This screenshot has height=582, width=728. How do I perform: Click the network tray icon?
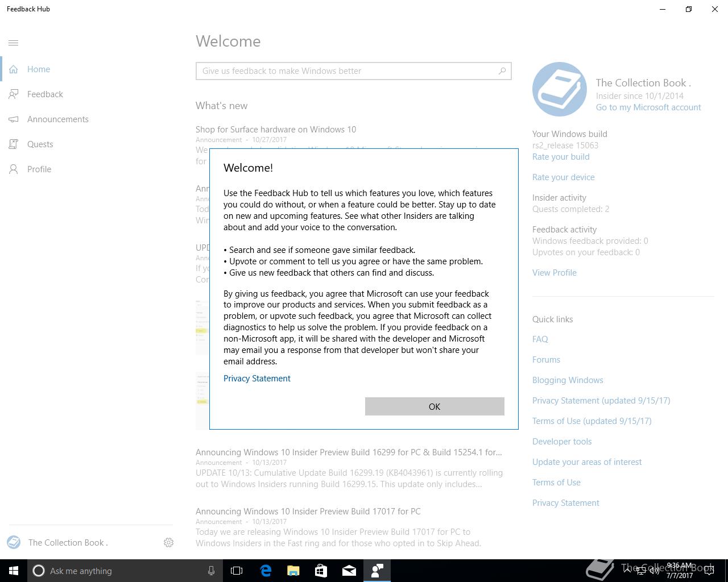(641, 571)
